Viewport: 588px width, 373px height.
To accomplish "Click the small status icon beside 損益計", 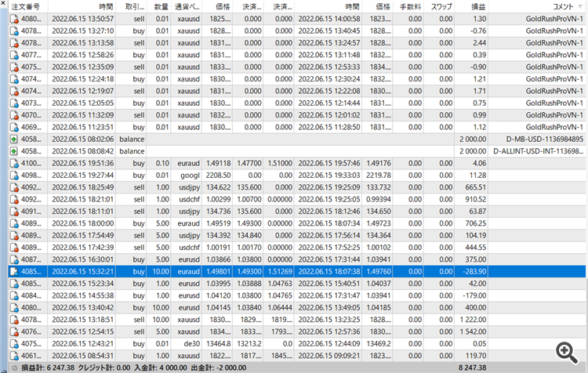I will click(14, 368).
